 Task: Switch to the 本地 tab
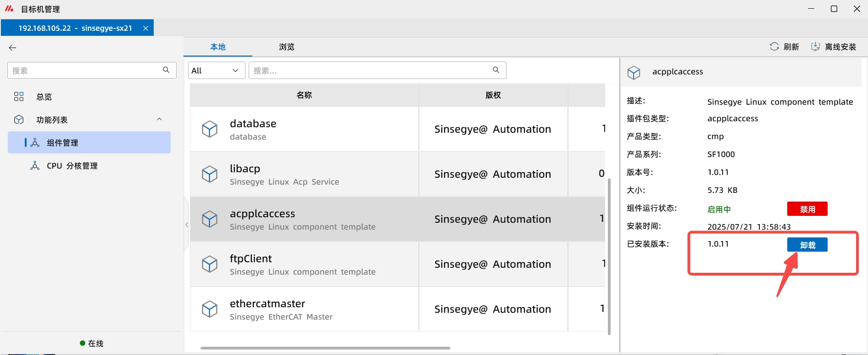pyautogui.click(x=218, y=47)
